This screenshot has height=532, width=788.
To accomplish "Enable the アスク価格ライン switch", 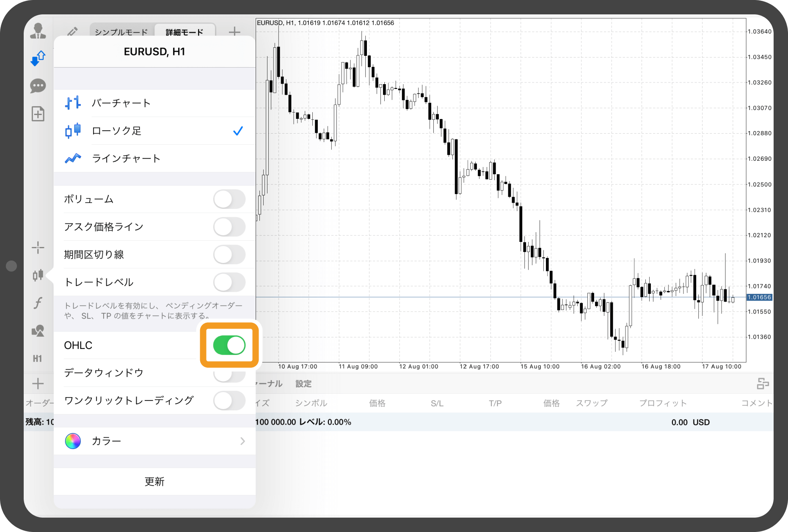I will (229, 227).
